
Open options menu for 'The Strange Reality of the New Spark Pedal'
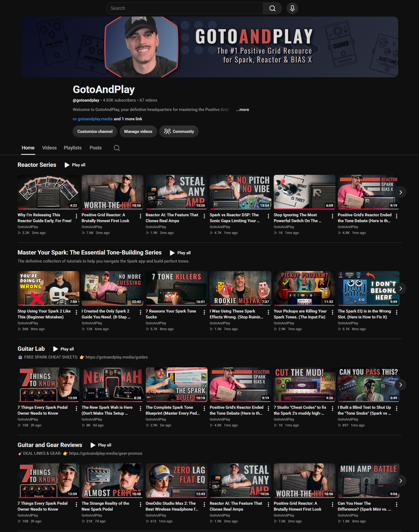pos(140,504)
